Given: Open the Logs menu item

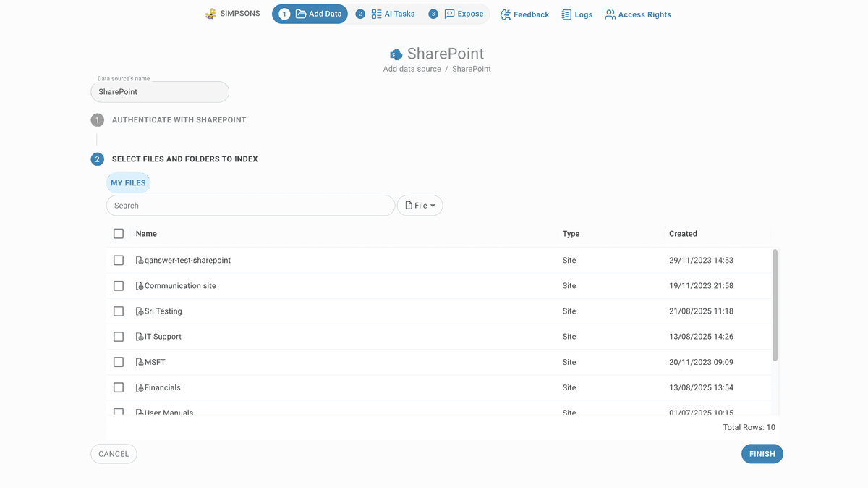Looking at the screenshot, I should pos(576,14).
